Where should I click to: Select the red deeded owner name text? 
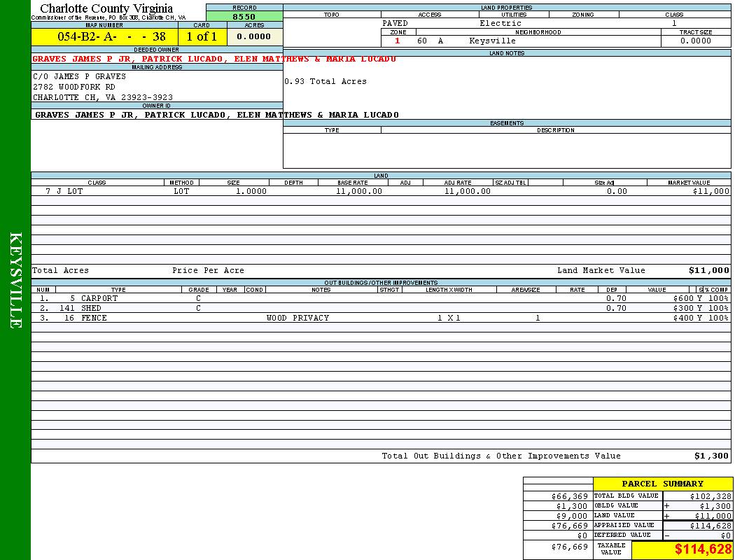point(213,59)
